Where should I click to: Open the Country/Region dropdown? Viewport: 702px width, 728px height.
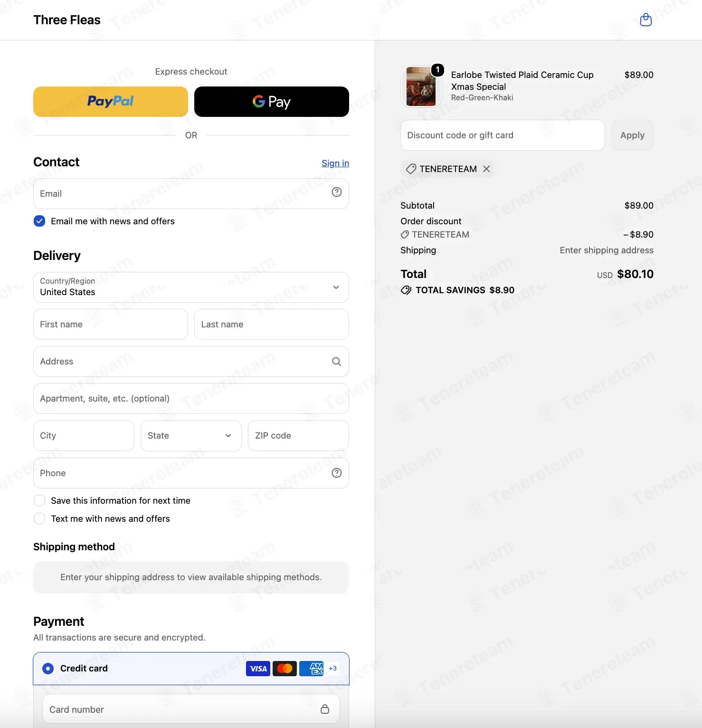click(x=191, y=287)
